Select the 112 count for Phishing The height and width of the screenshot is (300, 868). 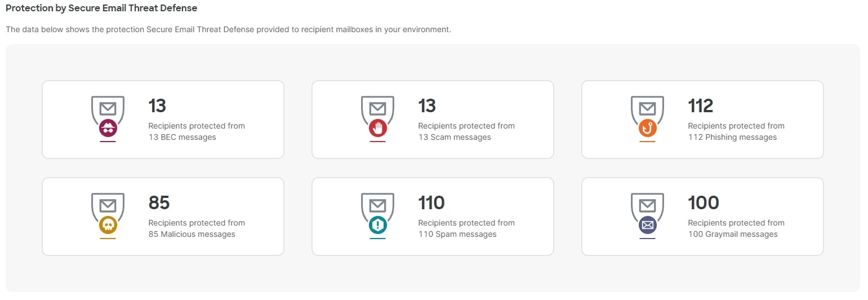pyautogui.click(x=701, y=105)
